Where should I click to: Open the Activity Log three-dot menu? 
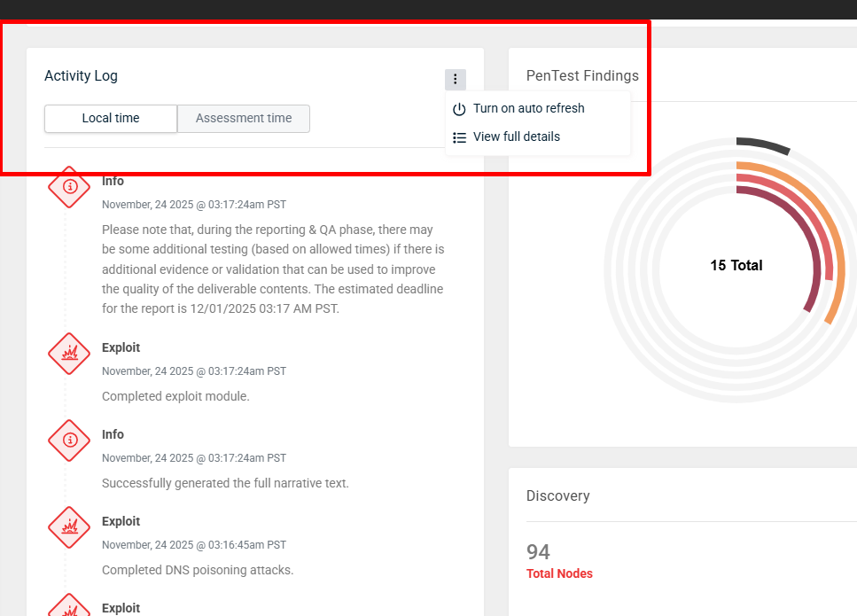tap(456, 80)
